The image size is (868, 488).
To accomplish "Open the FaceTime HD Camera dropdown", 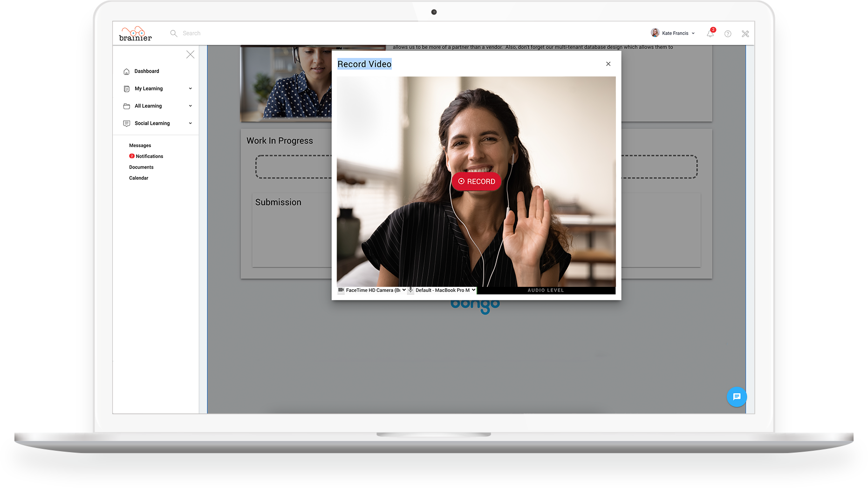I will coord(376,290).
